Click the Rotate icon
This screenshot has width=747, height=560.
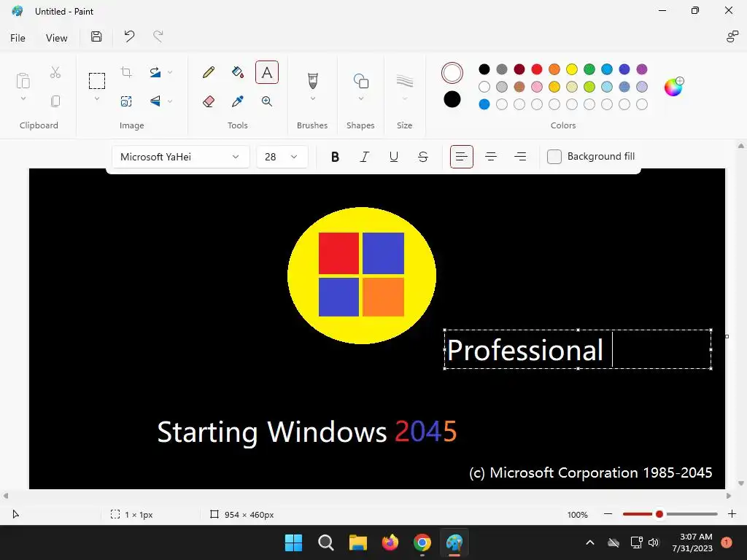[155, 72]
